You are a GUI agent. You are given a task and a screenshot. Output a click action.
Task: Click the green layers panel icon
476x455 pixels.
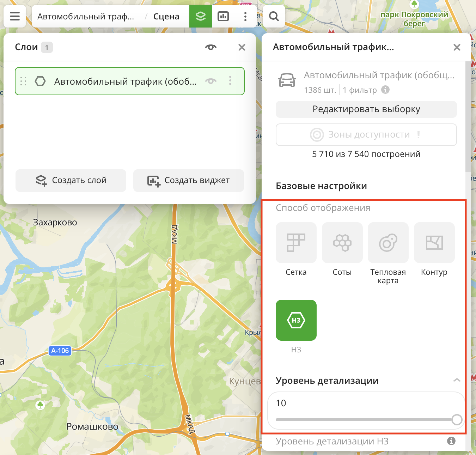tap(201, 16)
